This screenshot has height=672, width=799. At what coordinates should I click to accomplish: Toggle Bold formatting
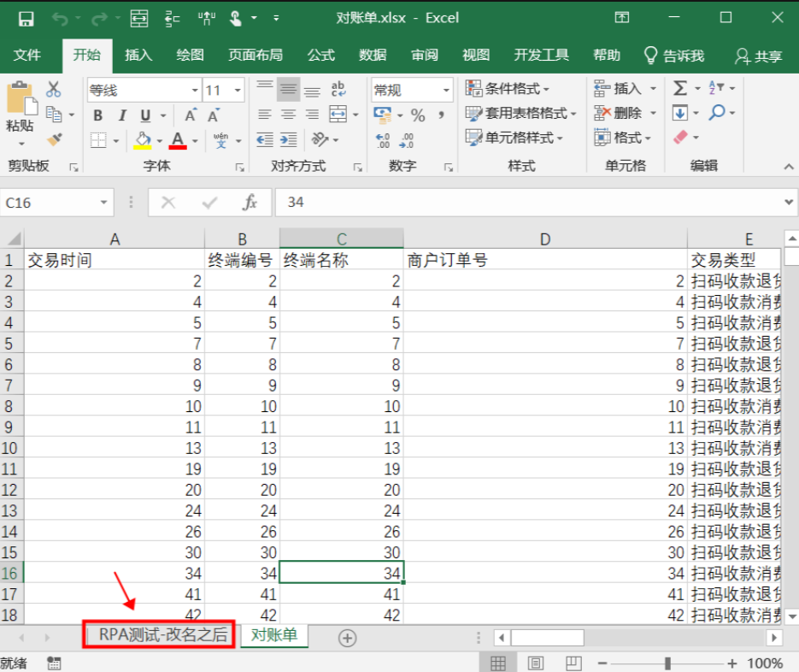click(97, 115)
